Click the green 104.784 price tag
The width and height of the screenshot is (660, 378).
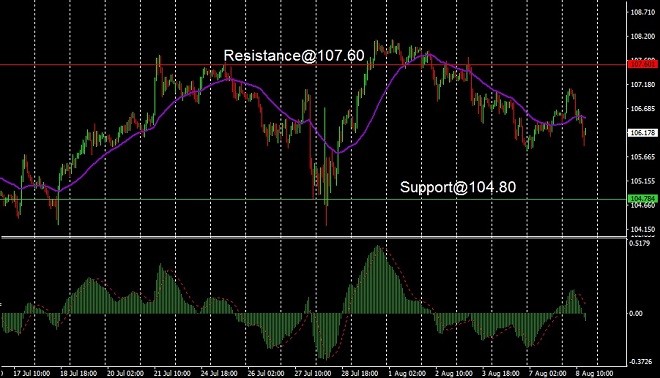pyautogui.click(x=642, y=198)
